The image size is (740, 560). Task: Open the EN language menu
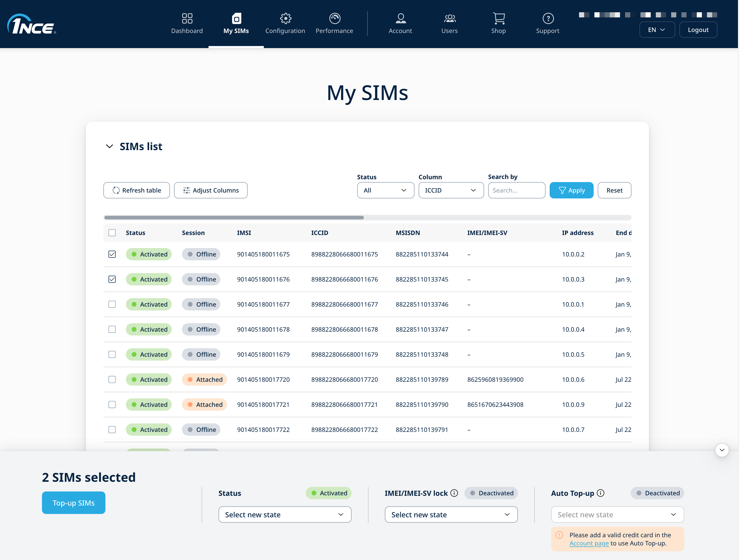pos(657,30)
